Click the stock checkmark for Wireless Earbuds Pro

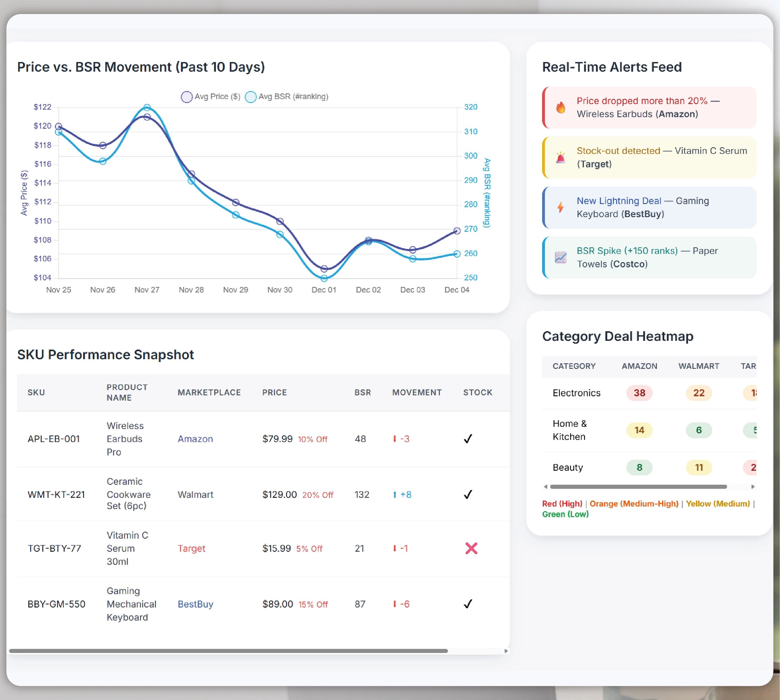tap(468, 439)
